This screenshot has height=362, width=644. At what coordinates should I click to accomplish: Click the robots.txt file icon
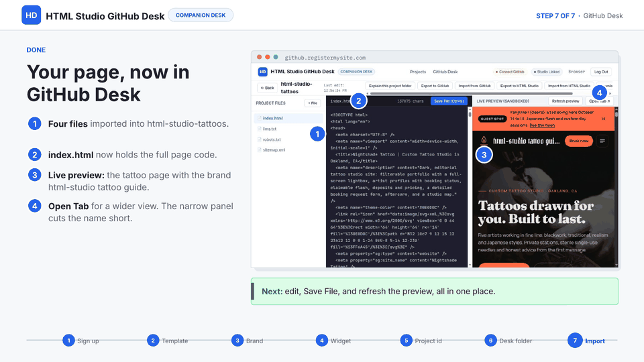click(x=260, y=139)
